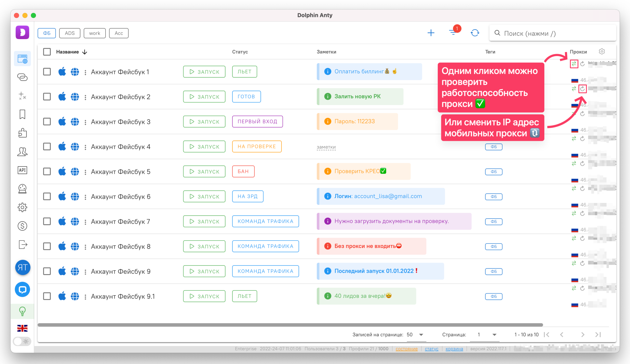Click the plus icon to add profile
This screenshot has height=364, width=630.
[431, 33]
